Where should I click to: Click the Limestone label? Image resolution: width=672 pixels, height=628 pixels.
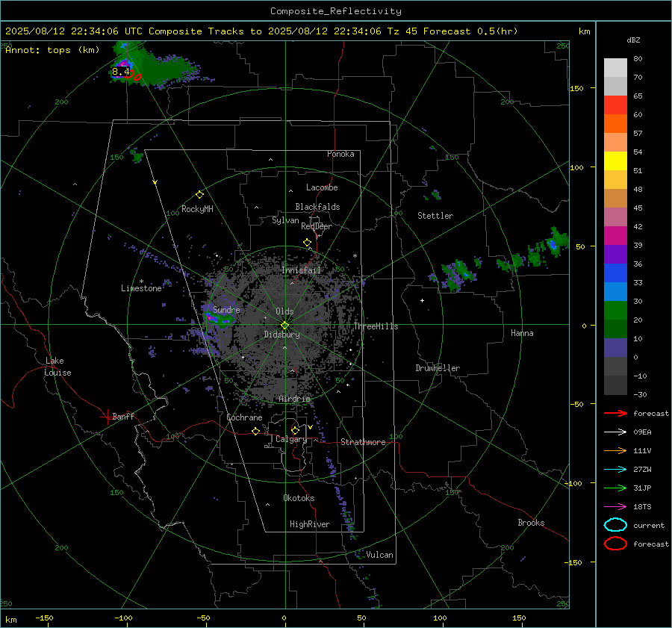pyautogui.click(x=141, y=288)
